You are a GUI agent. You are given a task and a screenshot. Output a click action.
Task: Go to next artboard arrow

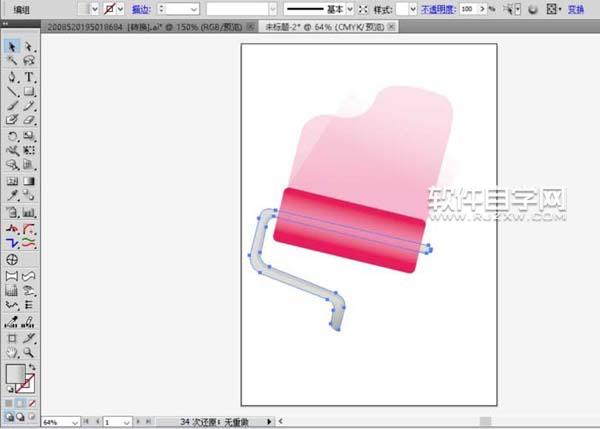(138, 421)
